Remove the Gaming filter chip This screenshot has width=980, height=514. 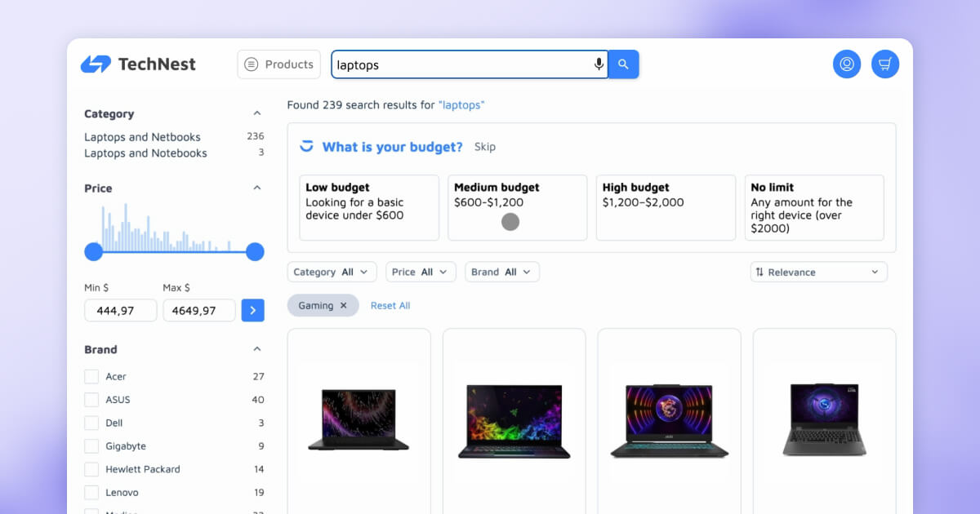point(344,304)
